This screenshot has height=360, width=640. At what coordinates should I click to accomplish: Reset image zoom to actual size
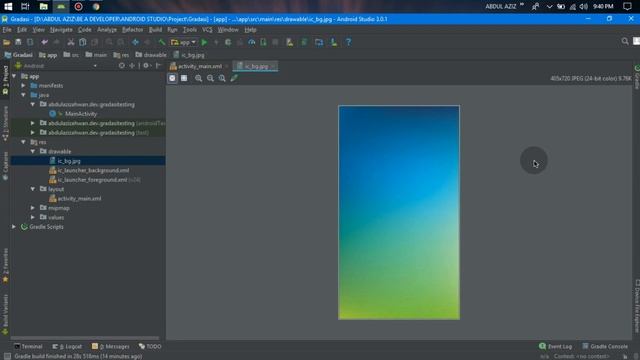[222, 78]
